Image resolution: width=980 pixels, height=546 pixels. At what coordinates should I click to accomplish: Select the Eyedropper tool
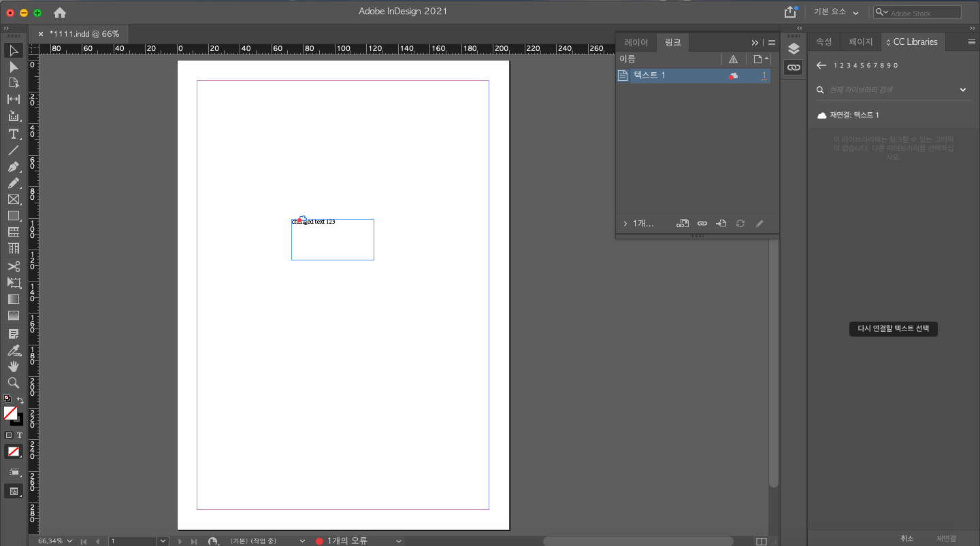[x=13, y=350]
